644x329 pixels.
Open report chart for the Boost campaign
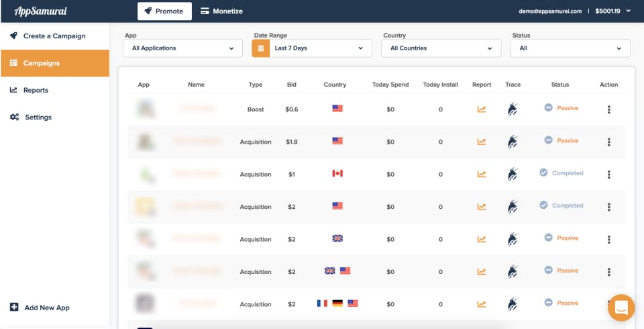pyautogui.click(x=482, y=109)
